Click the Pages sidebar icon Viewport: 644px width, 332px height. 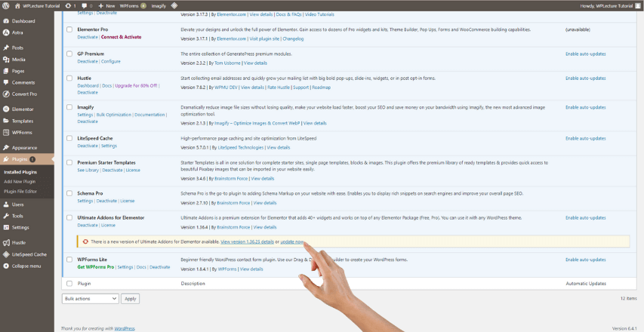[6, 71]
